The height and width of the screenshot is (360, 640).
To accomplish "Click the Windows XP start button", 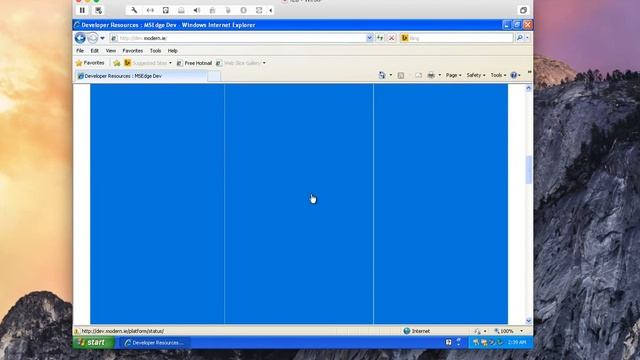I will point(94,342).
